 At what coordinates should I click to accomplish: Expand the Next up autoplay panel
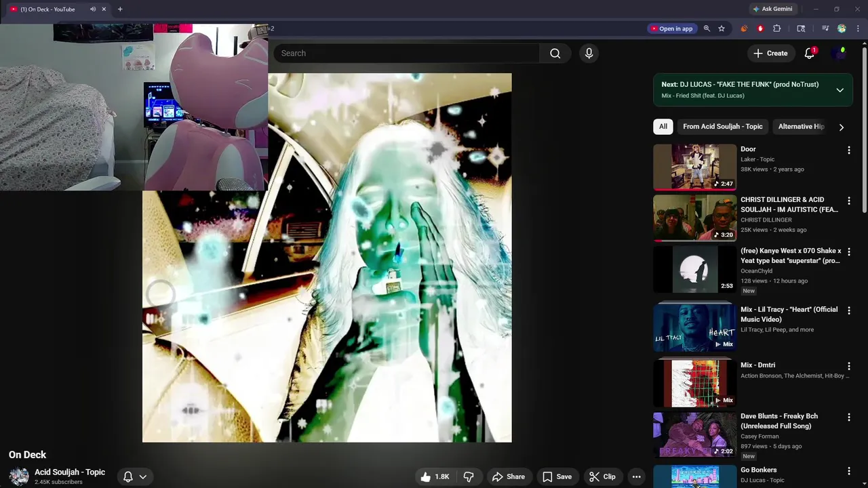click(840, 90)
